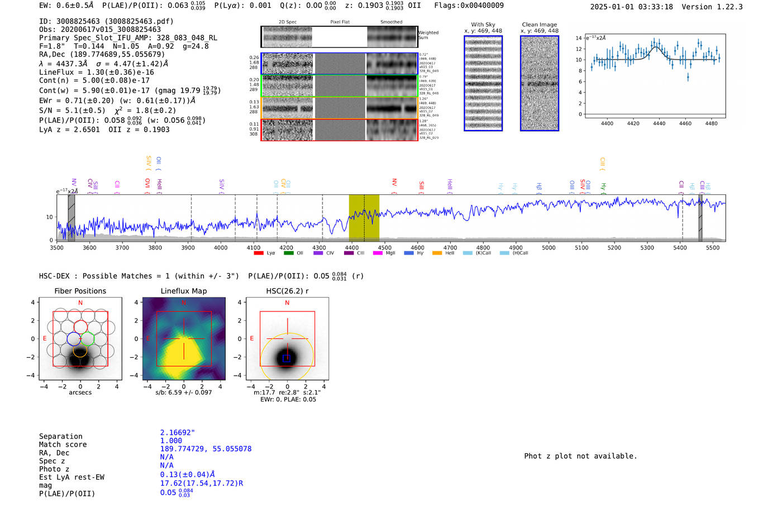This screenshot has width=782, height=532.
Task: Click the red fiber circle in Fiber Positions
Action: pyautogui.click(x=80, y=327)
